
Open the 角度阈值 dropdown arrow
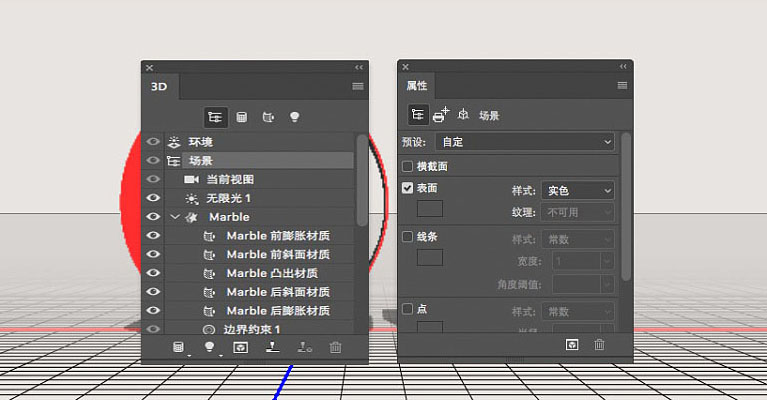tap(607, 284)
